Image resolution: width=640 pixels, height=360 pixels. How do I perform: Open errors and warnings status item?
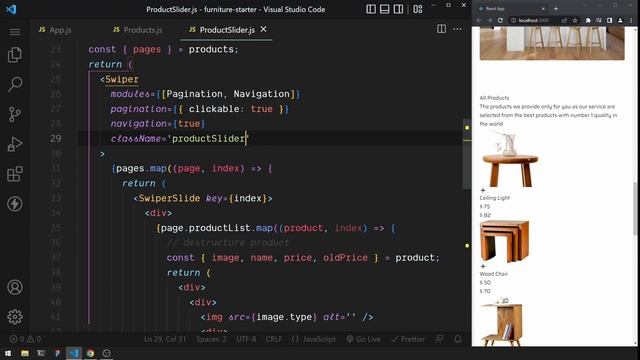(x=25, y=339)
